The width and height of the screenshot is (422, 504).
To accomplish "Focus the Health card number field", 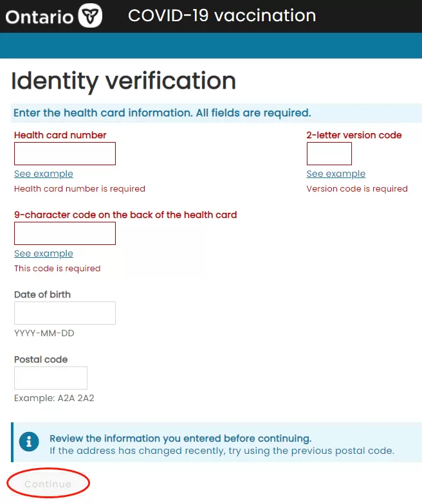I will pyautogui.click(x=64, y=154).
